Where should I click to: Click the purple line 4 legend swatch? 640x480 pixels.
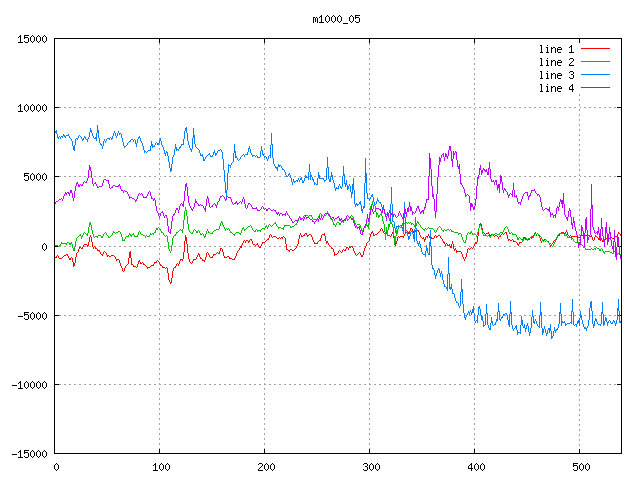pos(596,88)
